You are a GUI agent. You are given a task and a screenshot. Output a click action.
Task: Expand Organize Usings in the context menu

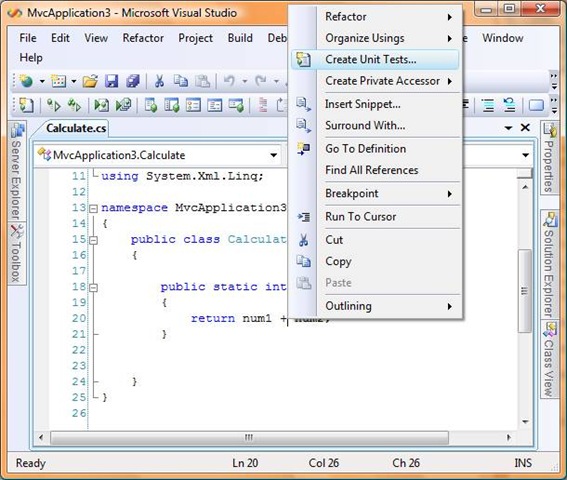375,38
